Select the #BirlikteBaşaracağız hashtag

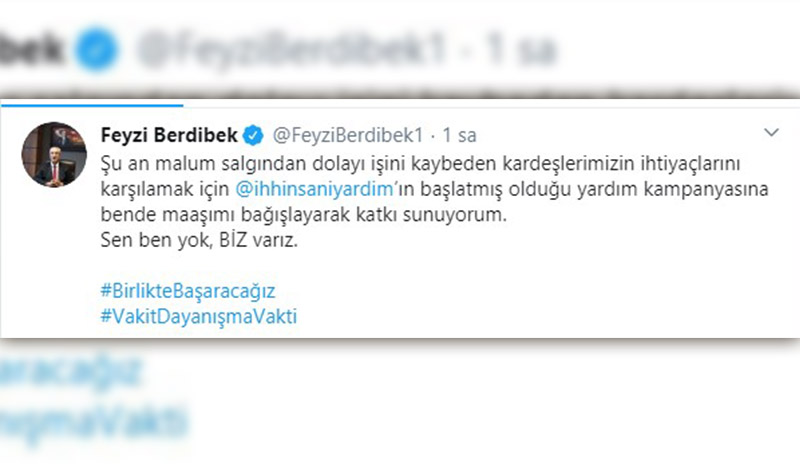pyautogui.click(x=188, y=291)
